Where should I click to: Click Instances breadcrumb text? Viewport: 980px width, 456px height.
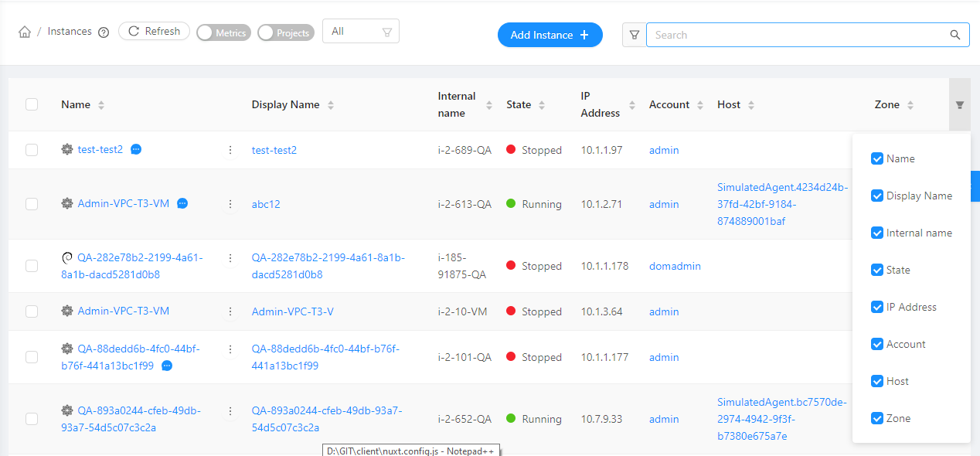70,32
